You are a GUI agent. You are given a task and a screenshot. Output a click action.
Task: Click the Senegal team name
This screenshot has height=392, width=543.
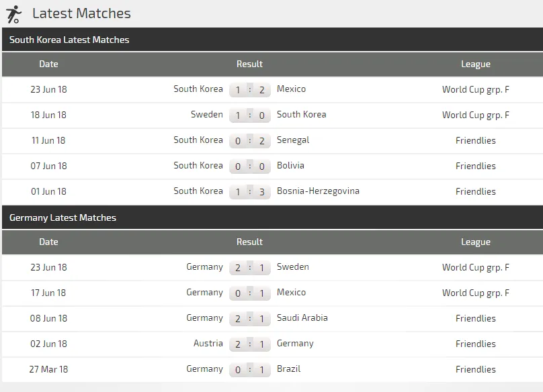(x=293, y=140)
